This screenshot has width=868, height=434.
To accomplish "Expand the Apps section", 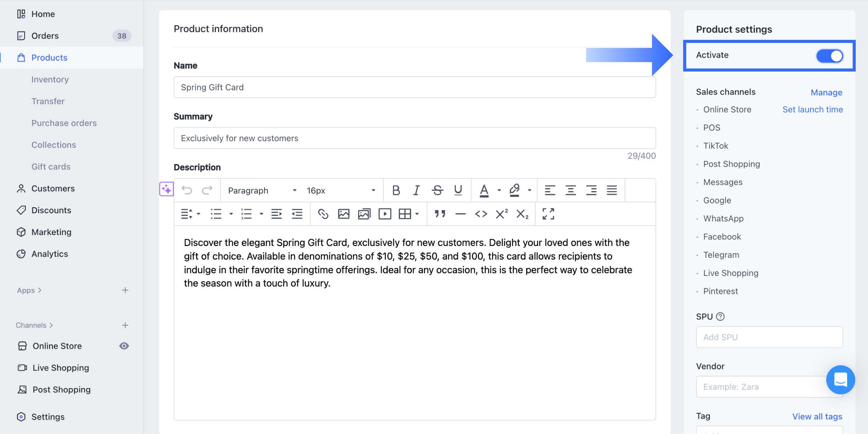I will click(29, 290).
